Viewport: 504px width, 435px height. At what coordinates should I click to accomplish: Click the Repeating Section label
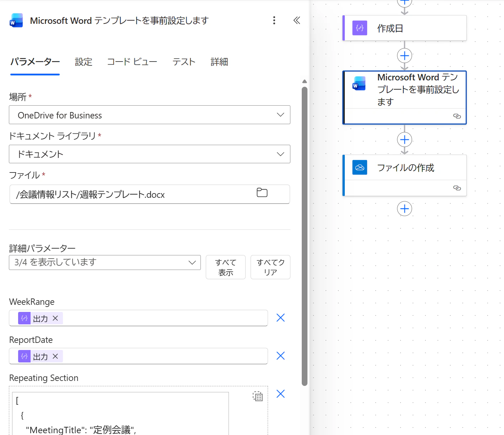[x=44, y=378]
